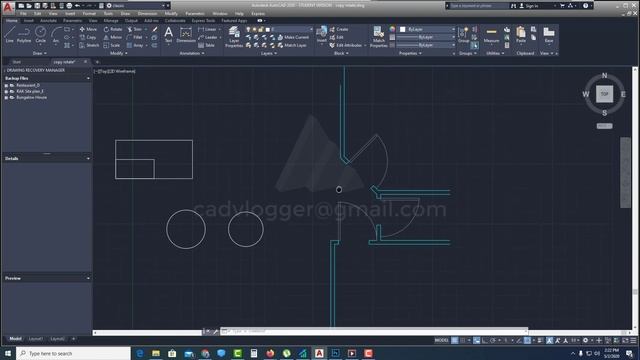Click Match Properties tool
The image size is (640, 360).
[x=378, y=37]
